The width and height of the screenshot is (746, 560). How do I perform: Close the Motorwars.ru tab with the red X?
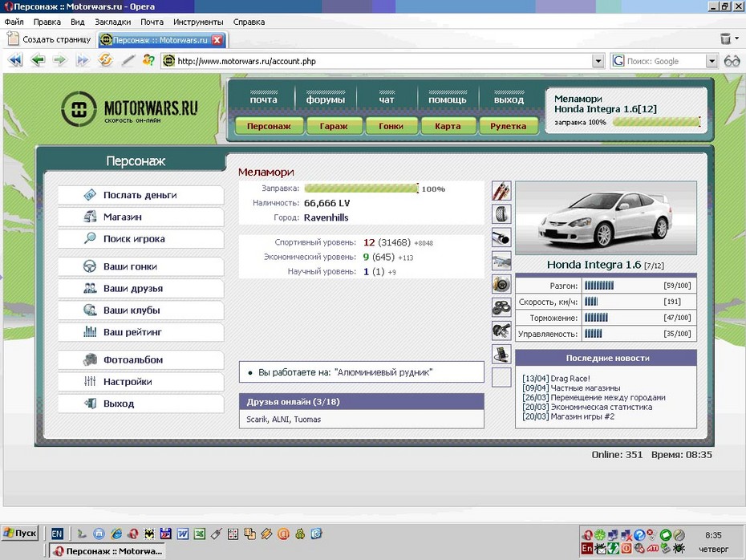click(217, 40)
